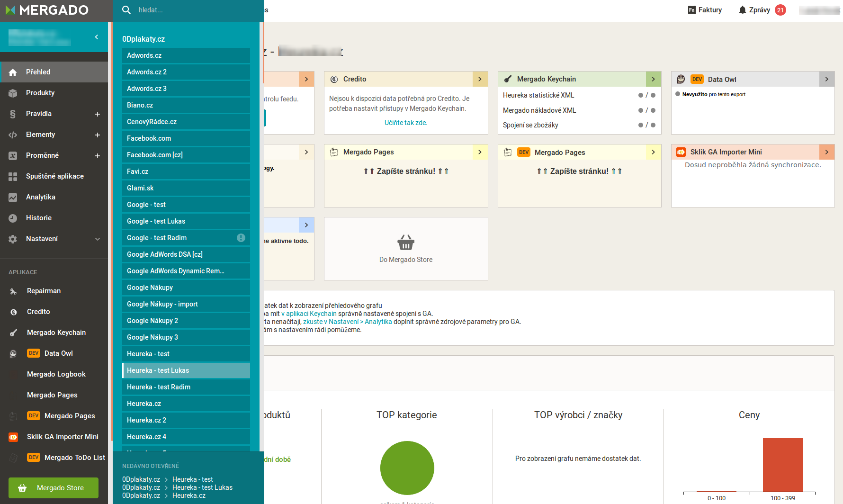The height and width of the screenshot is (504, 843).
Task: Expand Elementy with the plus button
Action: click(98, 135)
